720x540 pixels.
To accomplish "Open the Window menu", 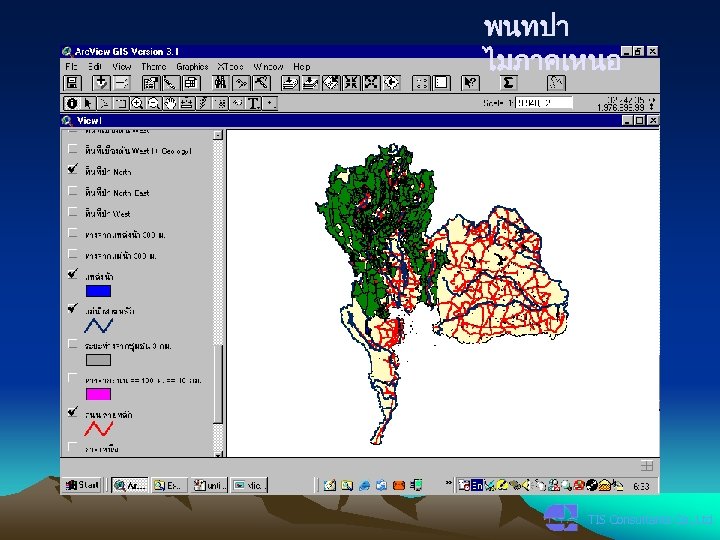I will pyautogui.click(x=269, y=67).
